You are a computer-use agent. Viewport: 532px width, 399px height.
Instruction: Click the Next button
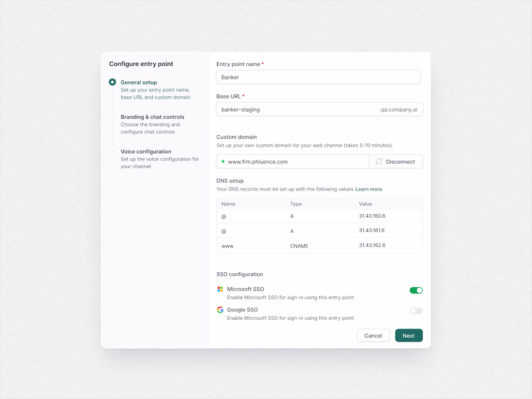coord(409,336)
